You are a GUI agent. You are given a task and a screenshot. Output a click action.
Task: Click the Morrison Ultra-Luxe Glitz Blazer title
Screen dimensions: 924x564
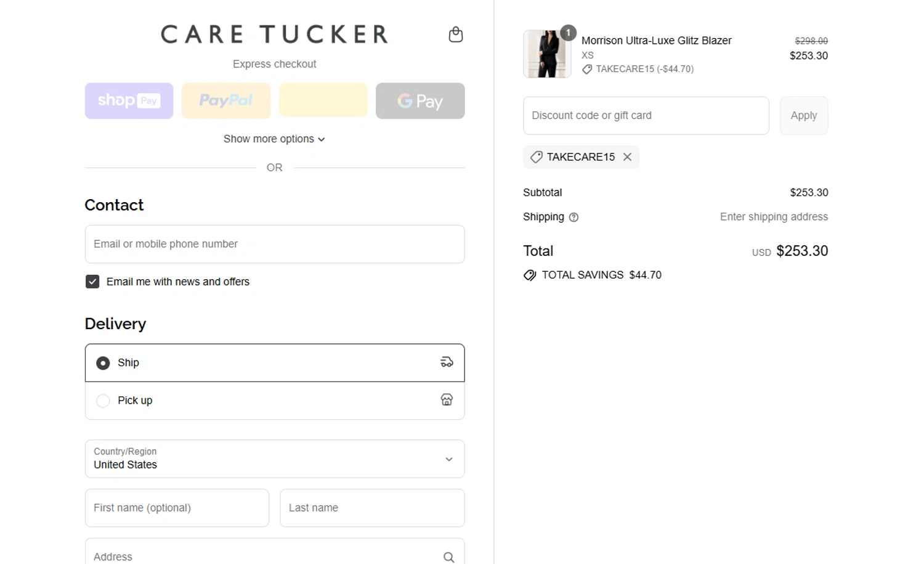(x=657, y=41)
